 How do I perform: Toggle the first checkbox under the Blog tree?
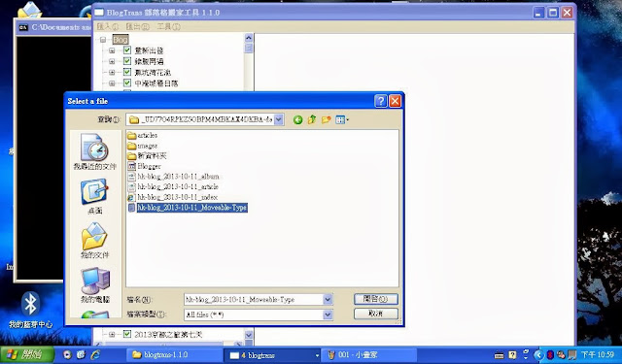(127, 50)
